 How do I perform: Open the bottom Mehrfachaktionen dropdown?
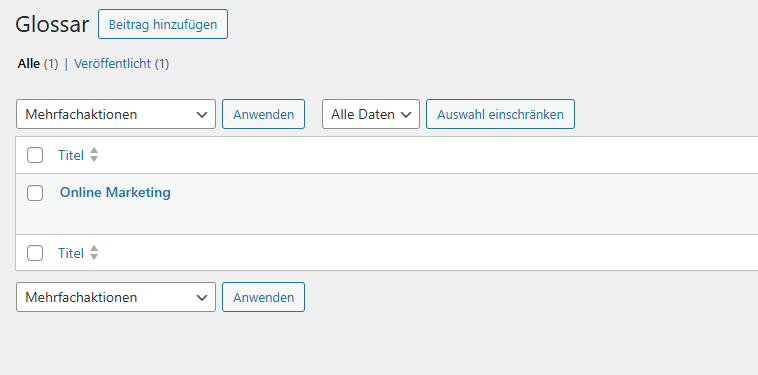pyautogui.click(x=116, y=297)
